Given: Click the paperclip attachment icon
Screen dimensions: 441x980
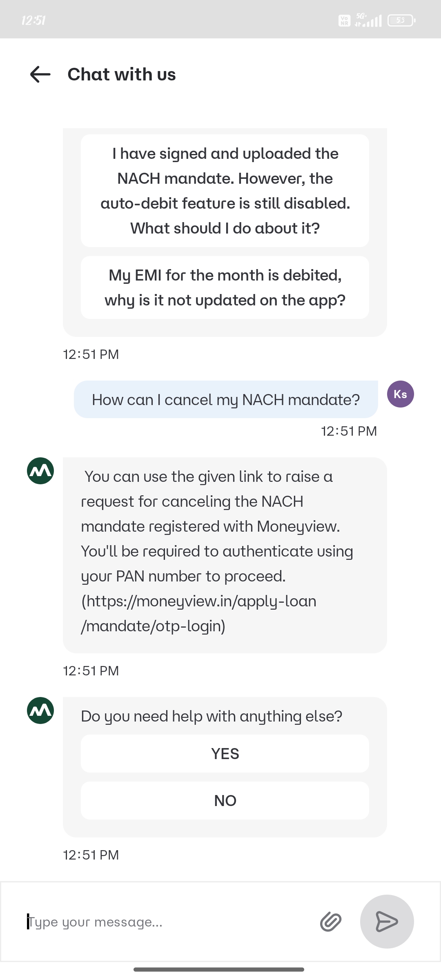Looking at the screenshot, I should 330,922.
